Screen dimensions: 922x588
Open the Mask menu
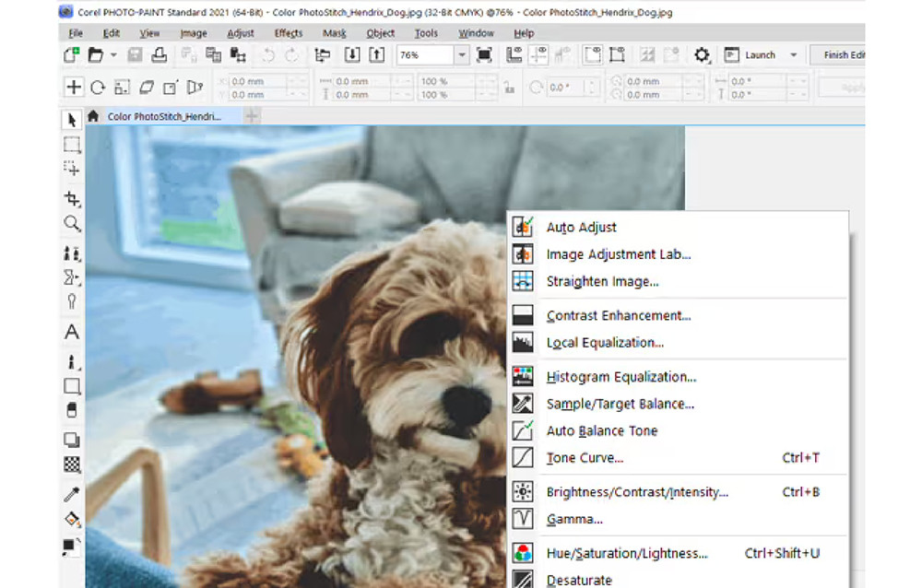click(334, 33)
